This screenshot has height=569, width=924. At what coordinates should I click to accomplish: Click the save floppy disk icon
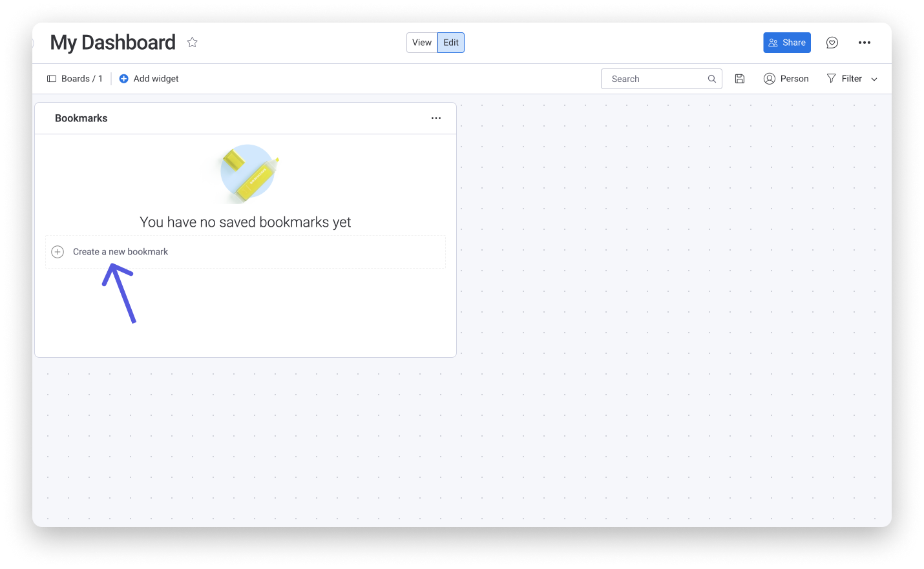coord(740,79)
